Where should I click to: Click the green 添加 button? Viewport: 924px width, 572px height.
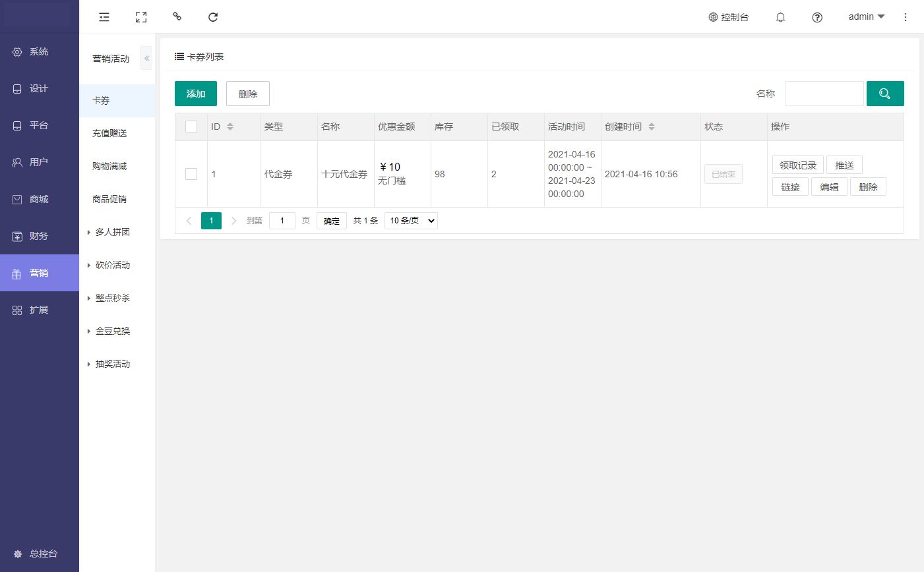pos(195,94)
